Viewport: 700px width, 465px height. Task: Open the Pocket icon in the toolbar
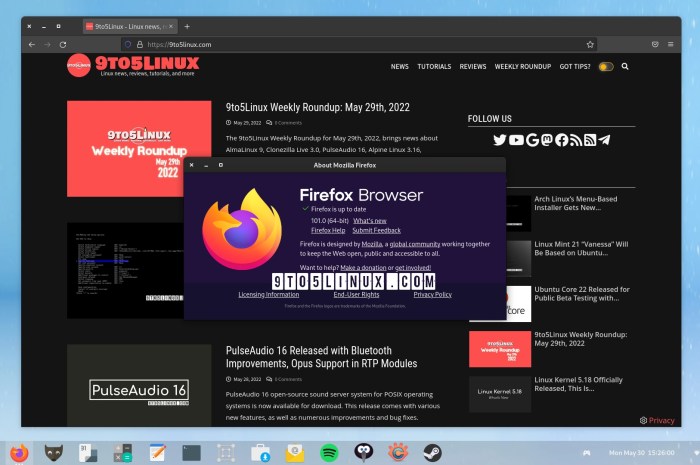coord(655,44)
